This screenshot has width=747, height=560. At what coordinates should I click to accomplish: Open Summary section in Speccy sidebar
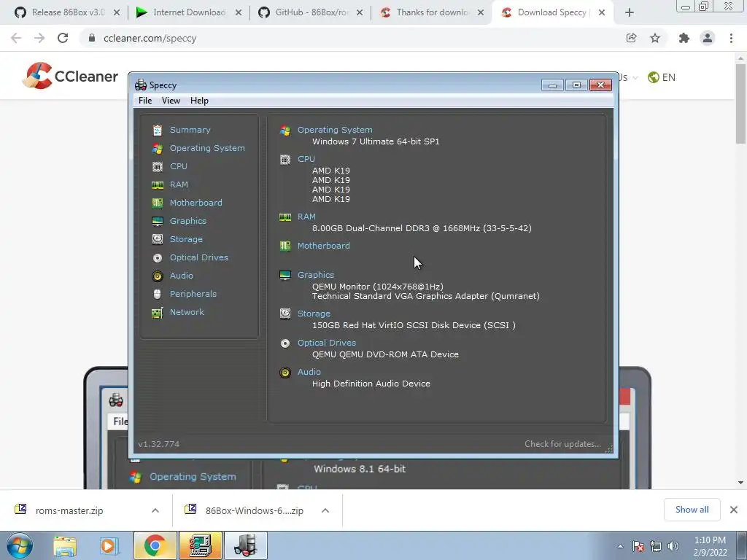(190, 130)
